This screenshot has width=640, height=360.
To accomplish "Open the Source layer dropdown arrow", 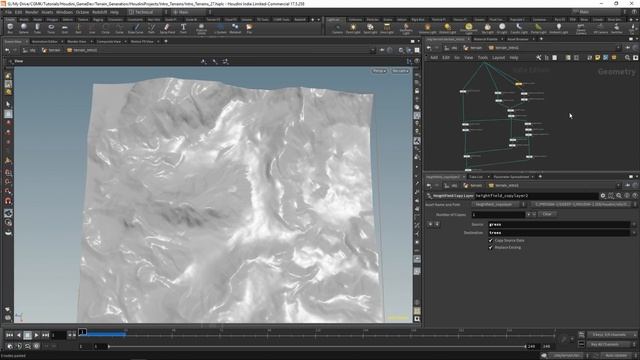I will [634, 224].
